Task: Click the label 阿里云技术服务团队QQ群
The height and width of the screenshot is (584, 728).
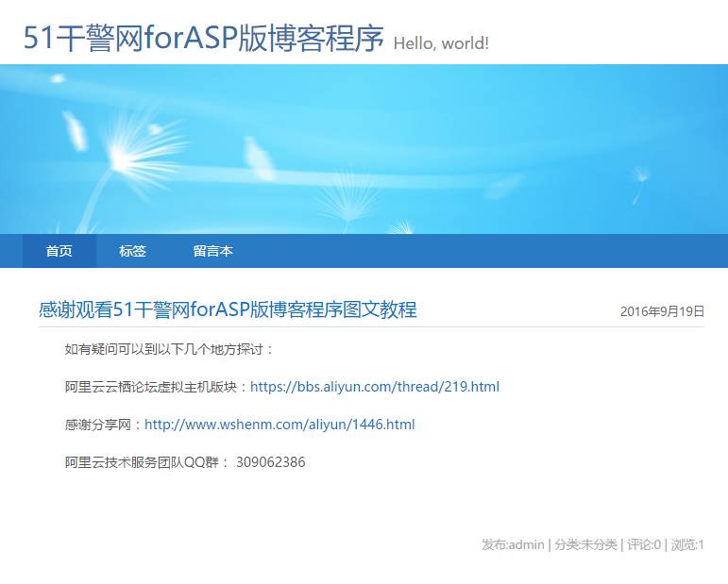Action: click(142, 462)
